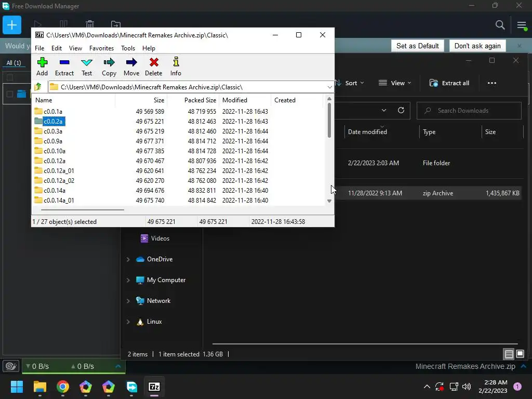
Task: Click the 7-Zip scroll down arrow
Action: (329, 201)
